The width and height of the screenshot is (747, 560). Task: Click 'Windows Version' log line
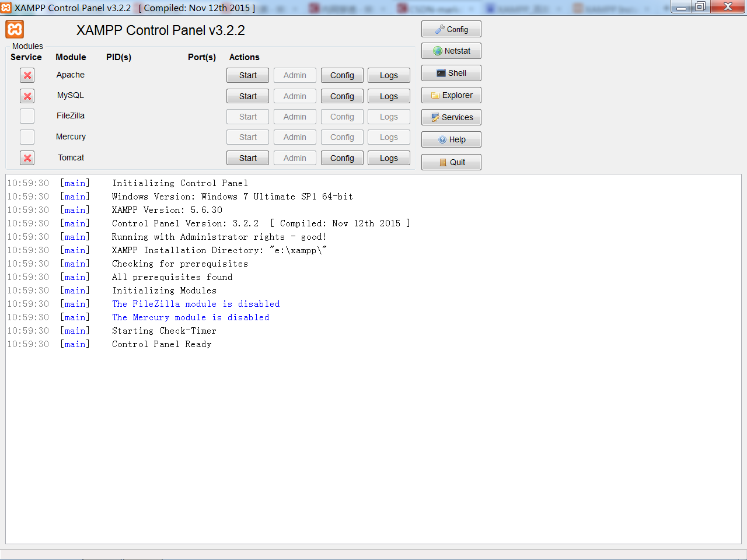[x=232, y=197]
